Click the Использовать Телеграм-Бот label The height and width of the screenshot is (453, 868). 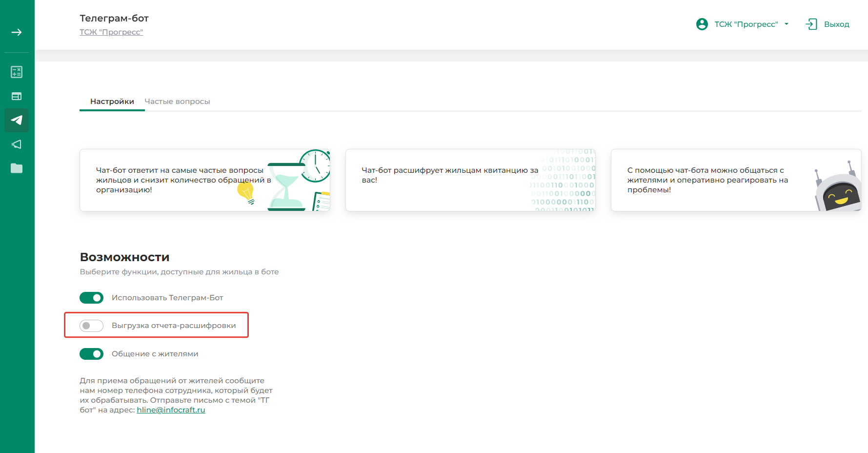click(167, 298)
